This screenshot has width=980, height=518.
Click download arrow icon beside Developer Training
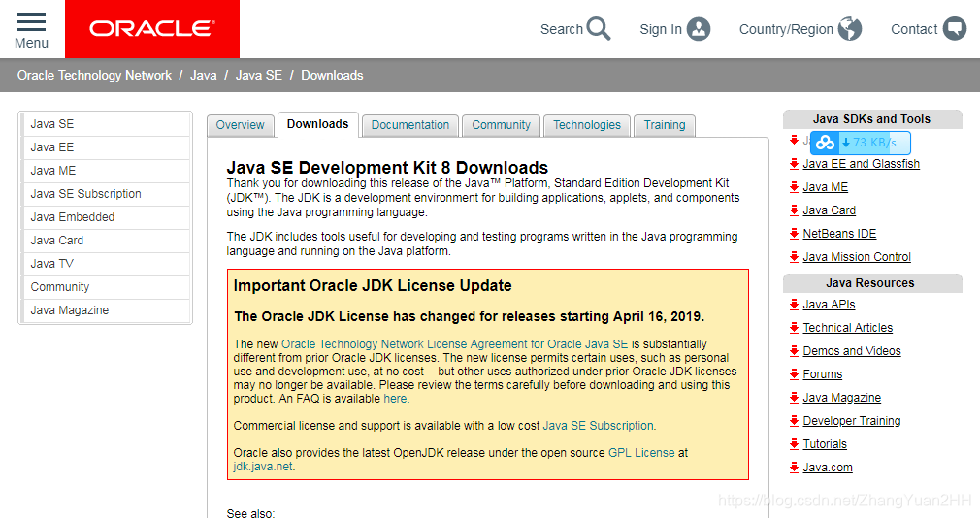[794, 421]
